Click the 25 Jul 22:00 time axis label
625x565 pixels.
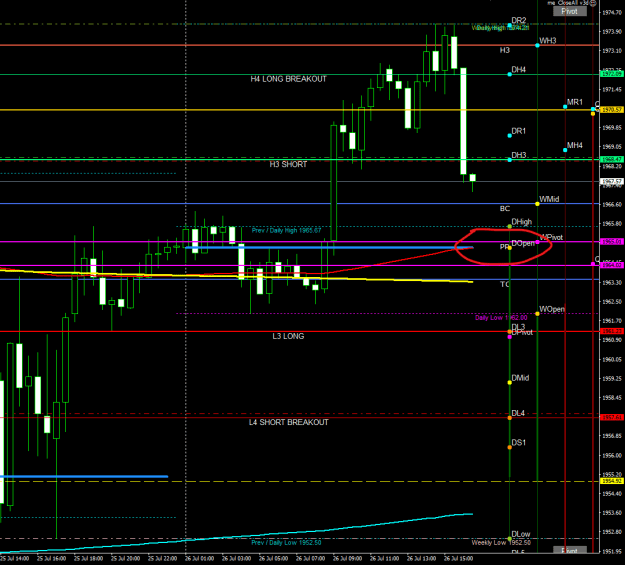[162, 559]
